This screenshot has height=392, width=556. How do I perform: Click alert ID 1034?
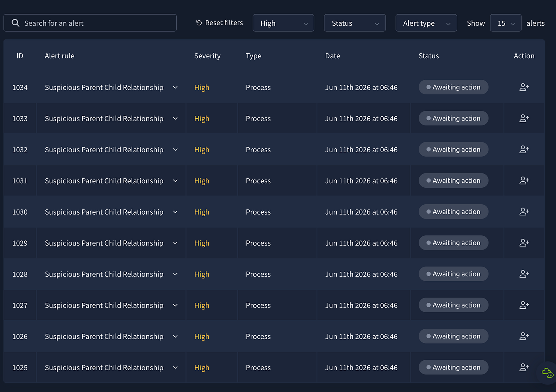click(x=20, y=88)
